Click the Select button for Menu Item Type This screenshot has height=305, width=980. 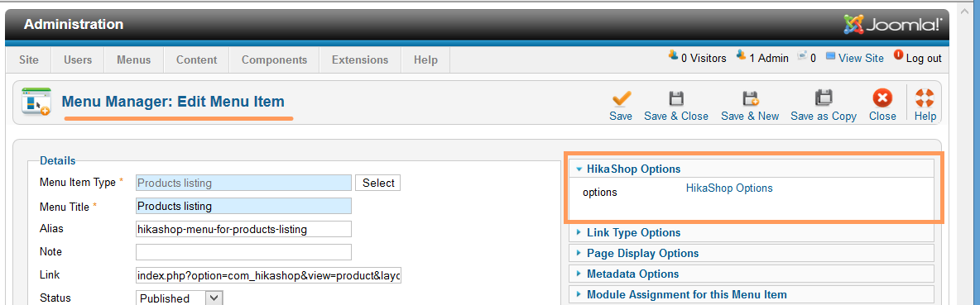378,183
